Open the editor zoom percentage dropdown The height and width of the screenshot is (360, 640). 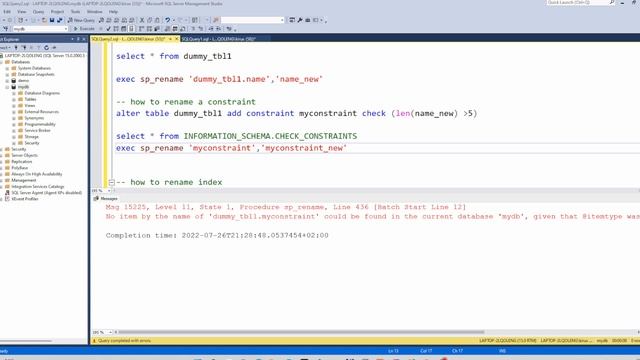(x=109, y=191)
